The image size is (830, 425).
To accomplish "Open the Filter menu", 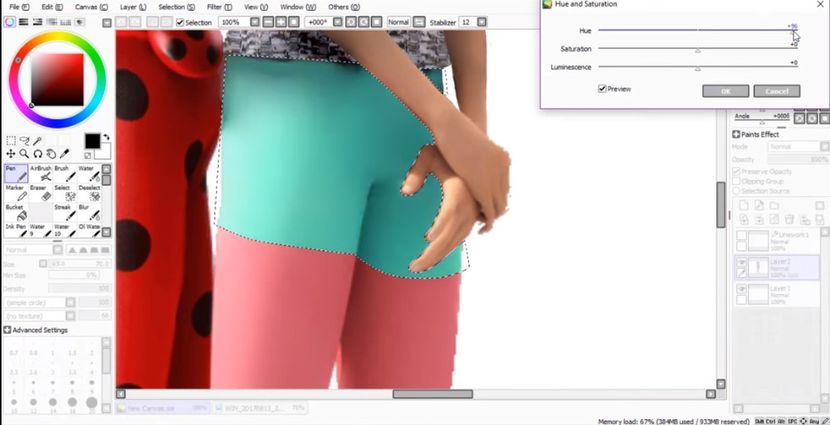I will [x=220, y=7].
